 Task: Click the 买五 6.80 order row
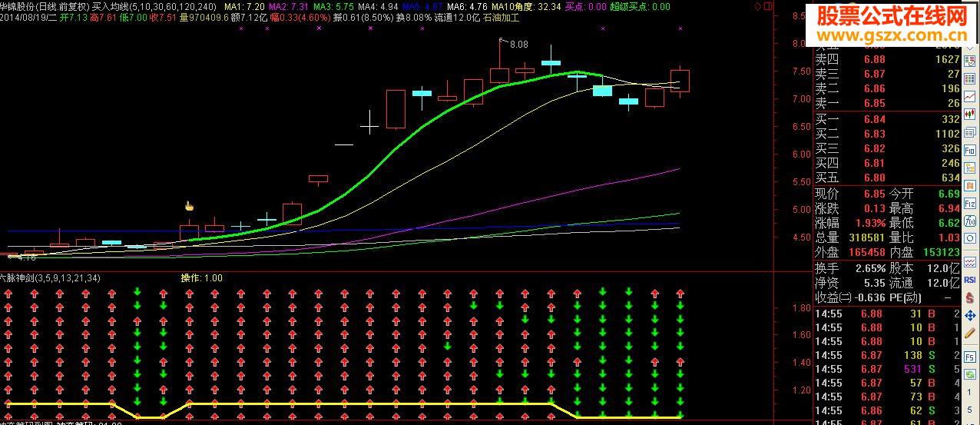click(x=887, y=178)
